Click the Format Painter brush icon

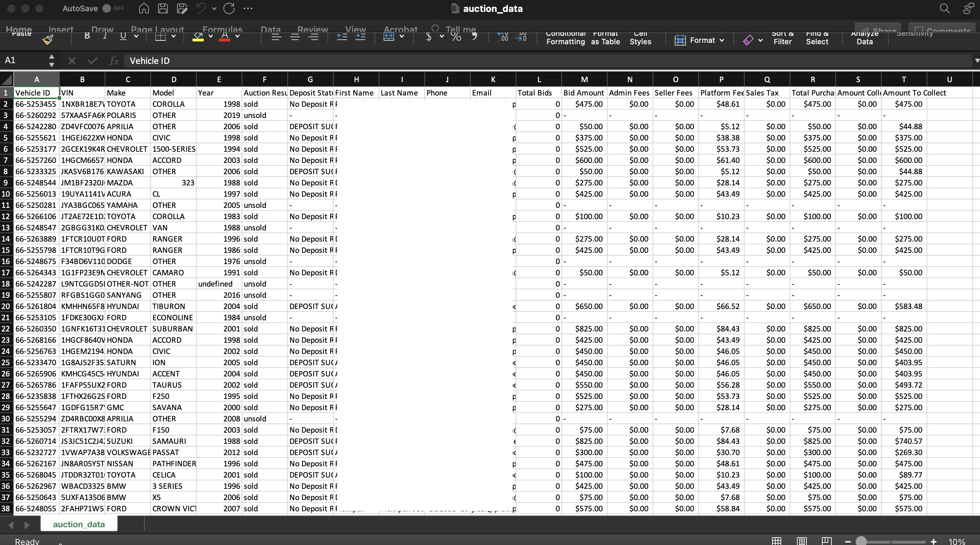tap(48, 40)
